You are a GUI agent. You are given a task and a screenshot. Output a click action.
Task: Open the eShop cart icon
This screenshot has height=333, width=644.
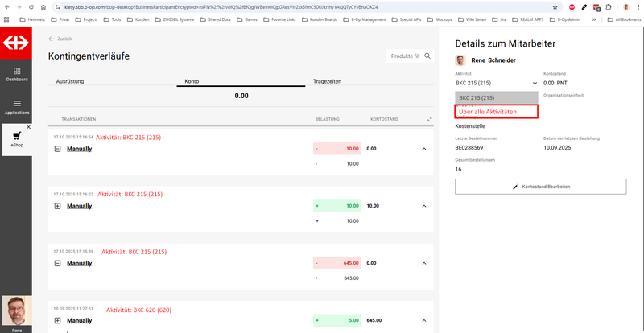coord(17,138)
